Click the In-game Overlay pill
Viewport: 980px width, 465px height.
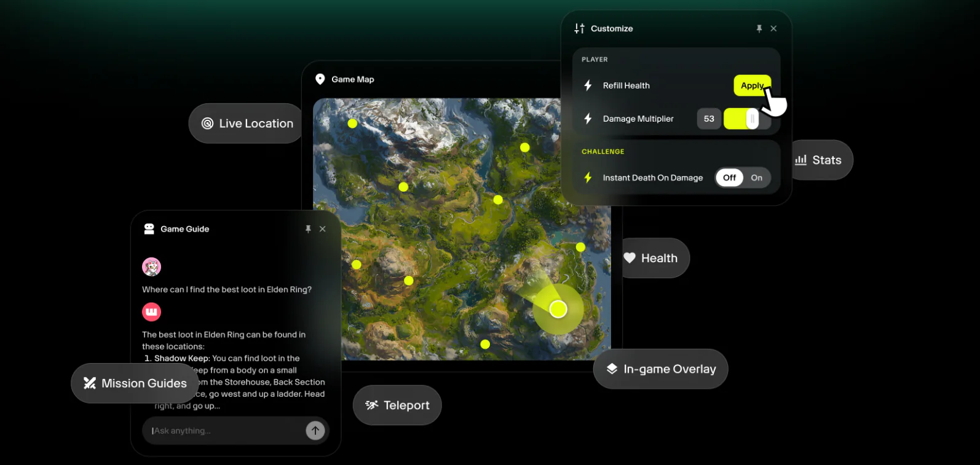(x=660, y=369)
